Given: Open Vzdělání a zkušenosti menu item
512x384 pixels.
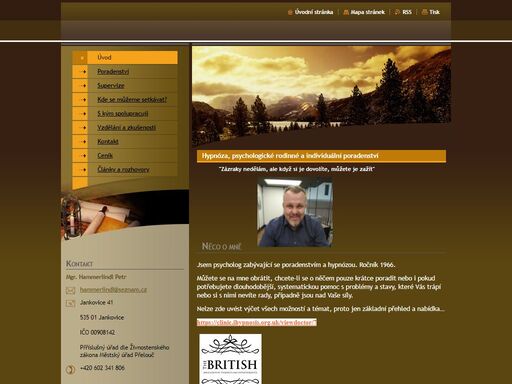Looking at the screenshot, I should pyautogui.click(x=126, y=128).
